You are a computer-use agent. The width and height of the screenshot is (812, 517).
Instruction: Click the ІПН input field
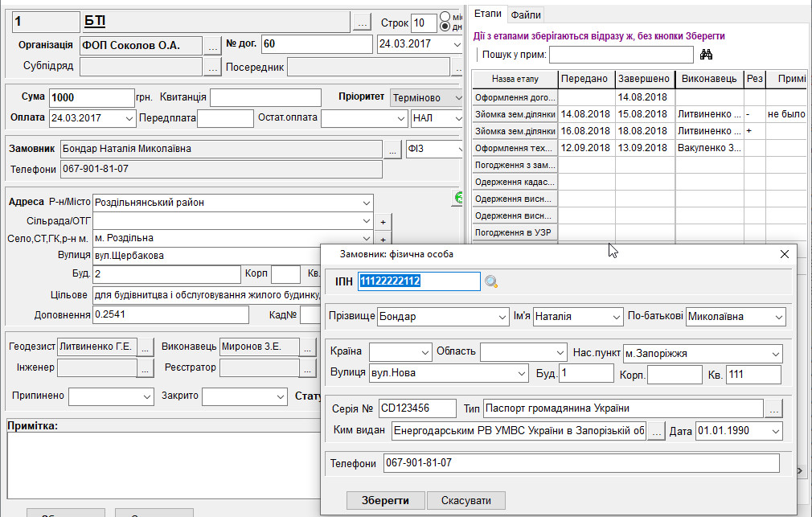(419, 281)
